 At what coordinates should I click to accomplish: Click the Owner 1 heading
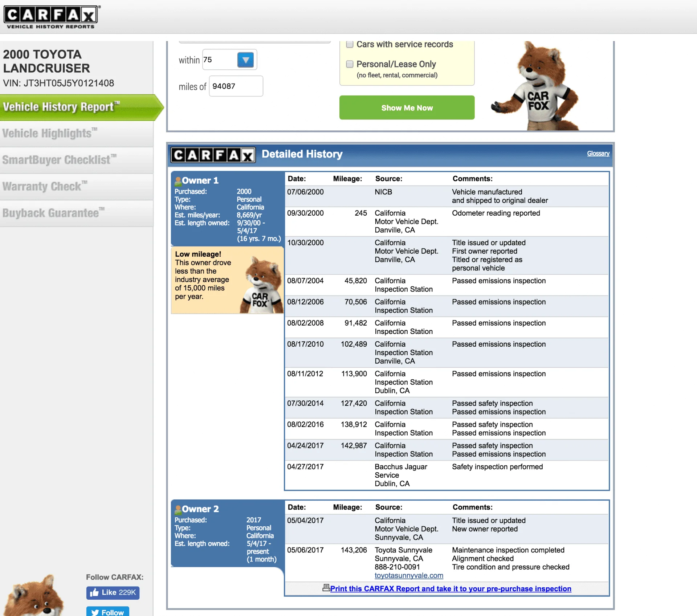[200, 181]
